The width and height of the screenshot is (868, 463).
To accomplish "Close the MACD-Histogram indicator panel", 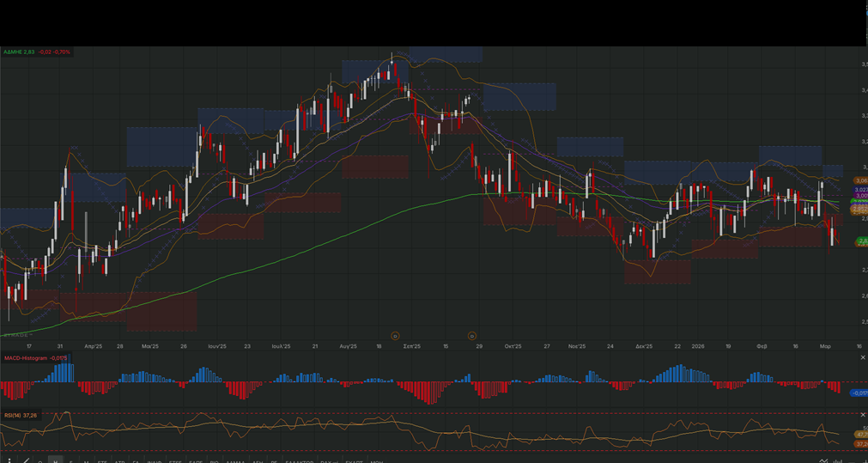I will [x=863, y=357].
